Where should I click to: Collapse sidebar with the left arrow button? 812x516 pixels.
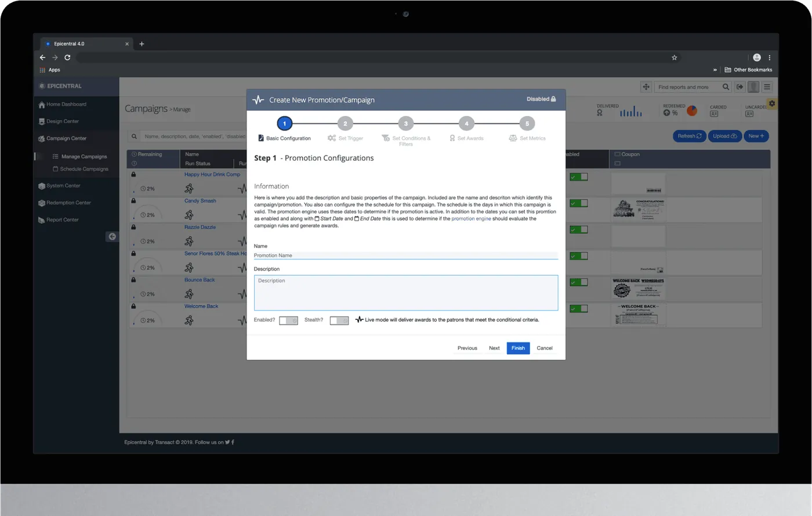coord(112,236)
